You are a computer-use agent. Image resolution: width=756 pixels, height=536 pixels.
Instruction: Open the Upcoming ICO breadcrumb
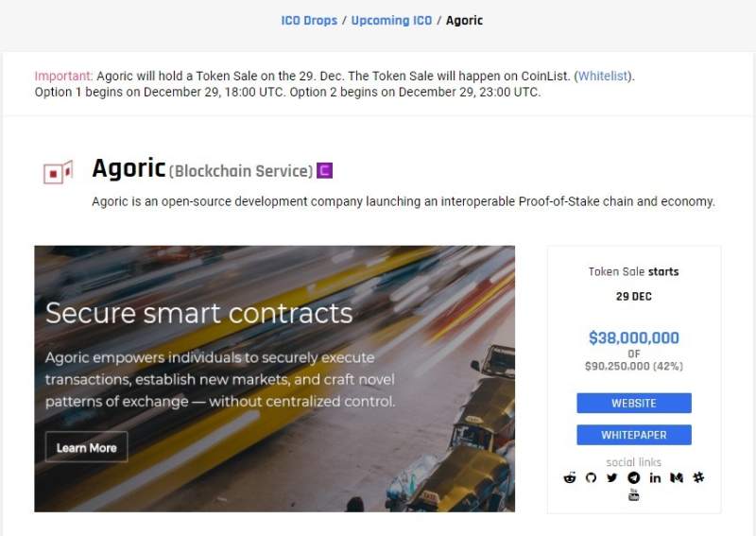tap(391, 21)
